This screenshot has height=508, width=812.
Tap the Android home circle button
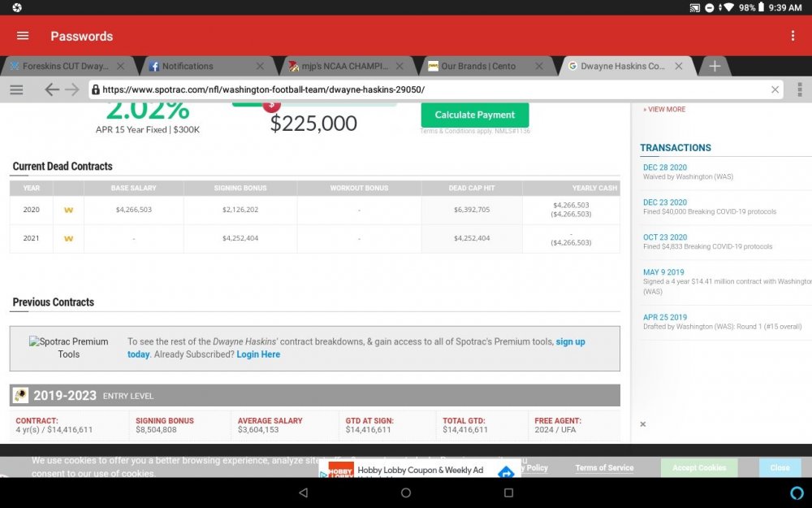406,493
